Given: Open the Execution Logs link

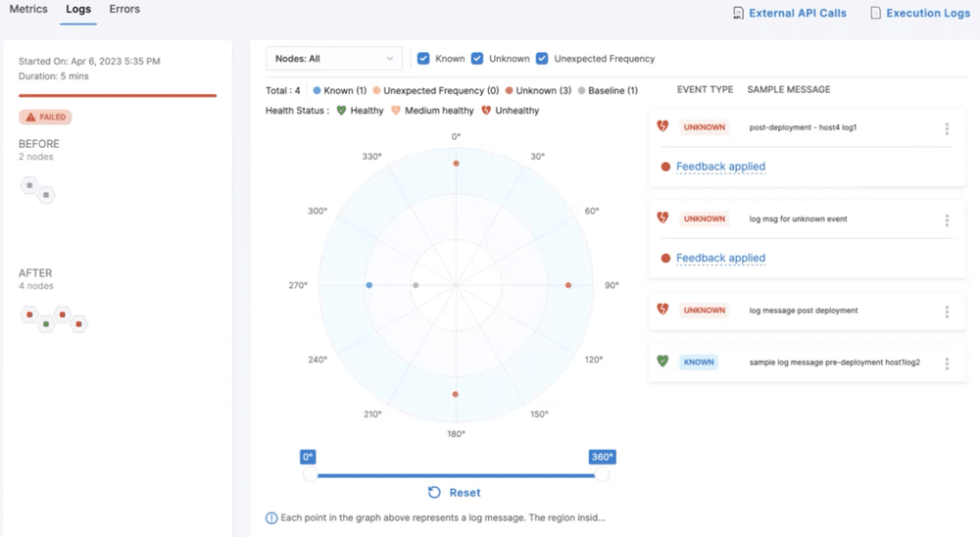Looking at the screenshot, I should coord(927,14).
